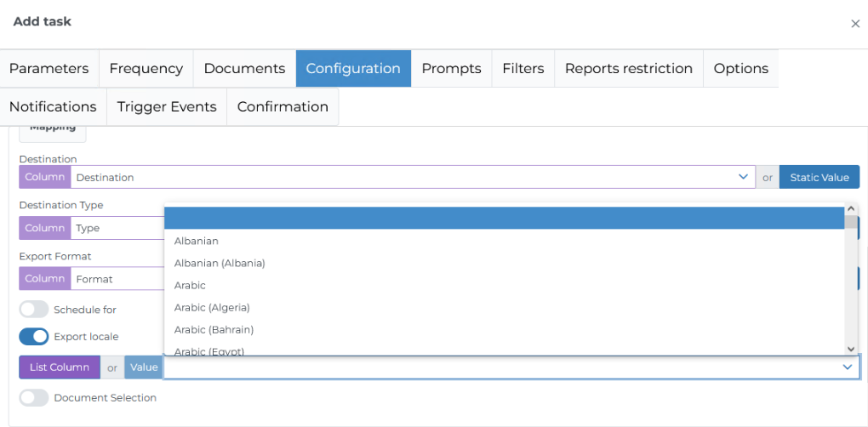Viewport: 868px width, 427px height.
Task: Enable the Schedule for toggle
Action: coord(34,310)
